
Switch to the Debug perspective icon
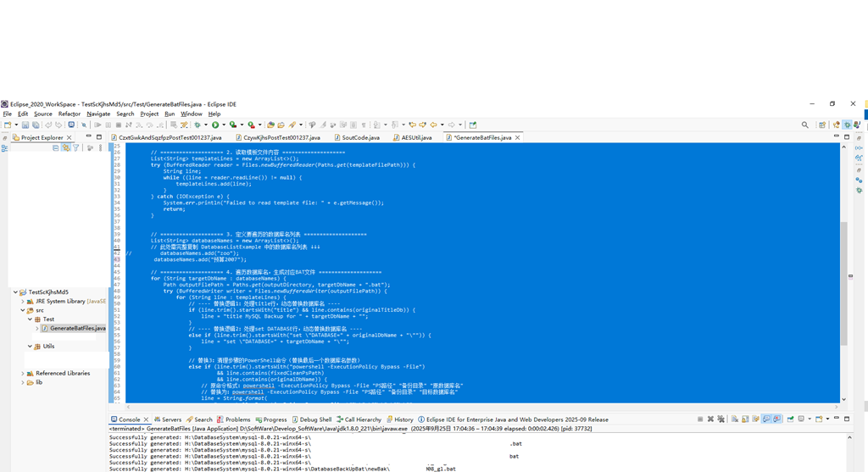pyautogui.click(x=847, y=125)
